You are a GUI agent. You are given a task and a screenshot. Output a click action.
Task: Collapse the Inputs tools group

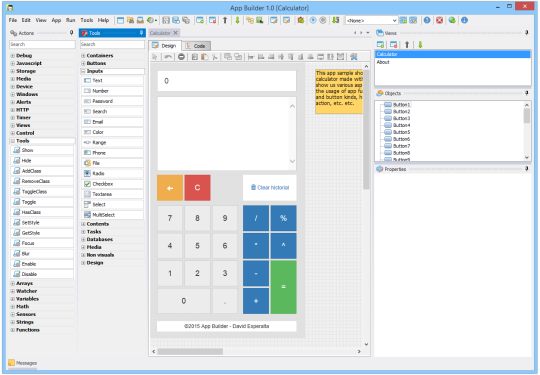click(x=83, y=71)
